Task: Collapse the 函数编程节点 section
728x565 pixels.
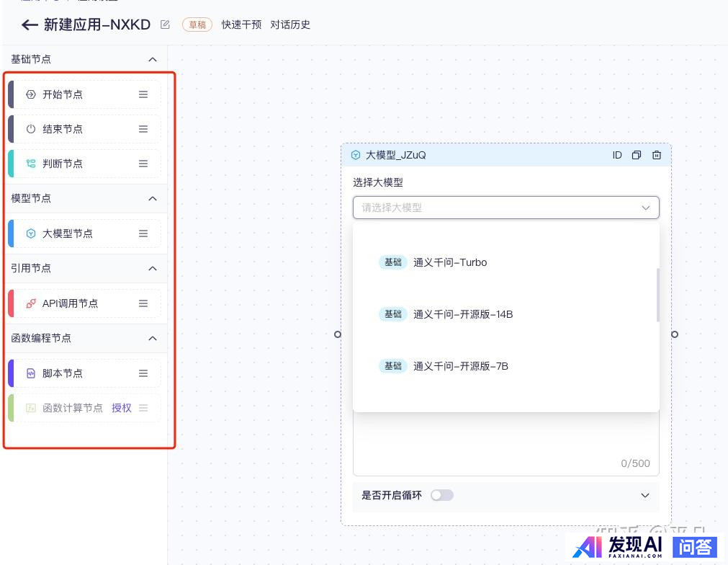Action: [x=152, y=338]
